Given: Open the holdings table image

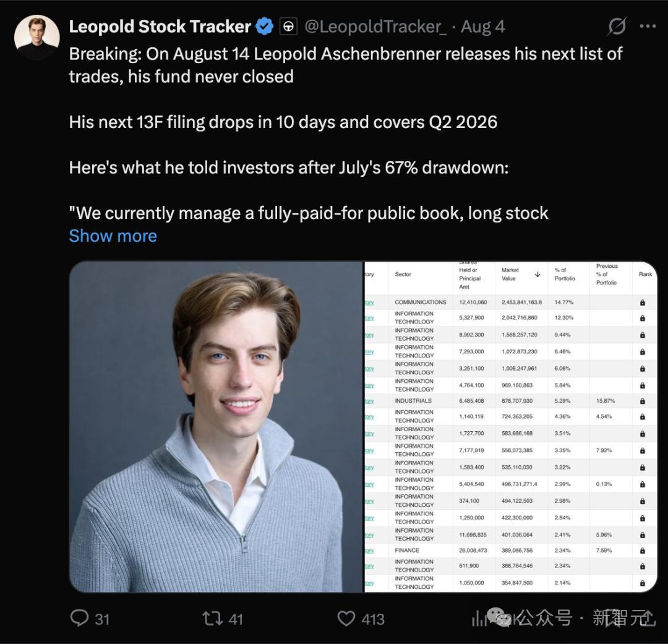Looking at the screenshot, I should (x=511, y=427).
